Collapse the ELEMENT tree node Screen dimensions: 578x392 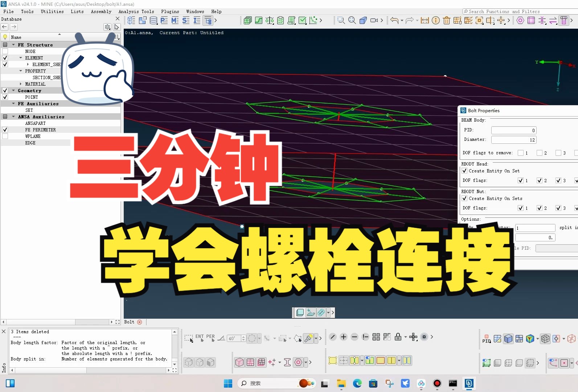(x=21, y=58)
